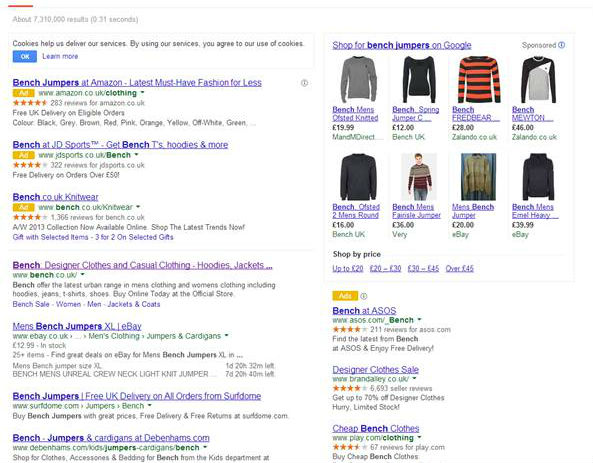Open Bench at ASOS ad

364,311
